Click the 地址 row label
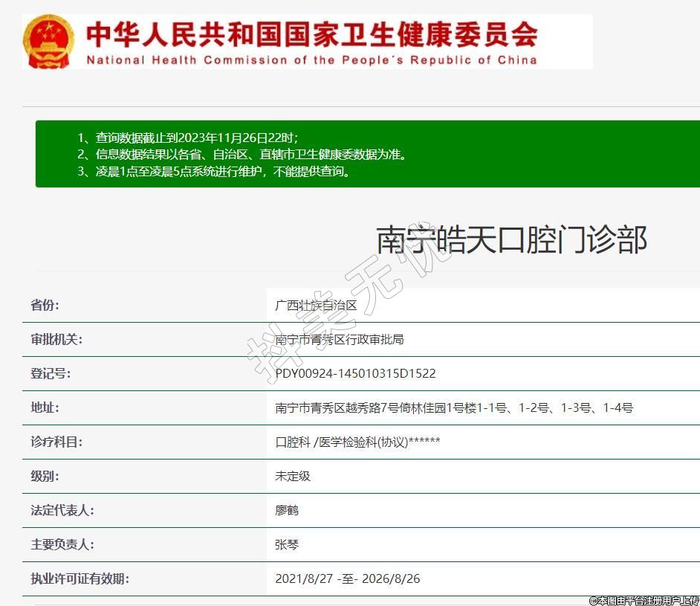 click(45, 407)
